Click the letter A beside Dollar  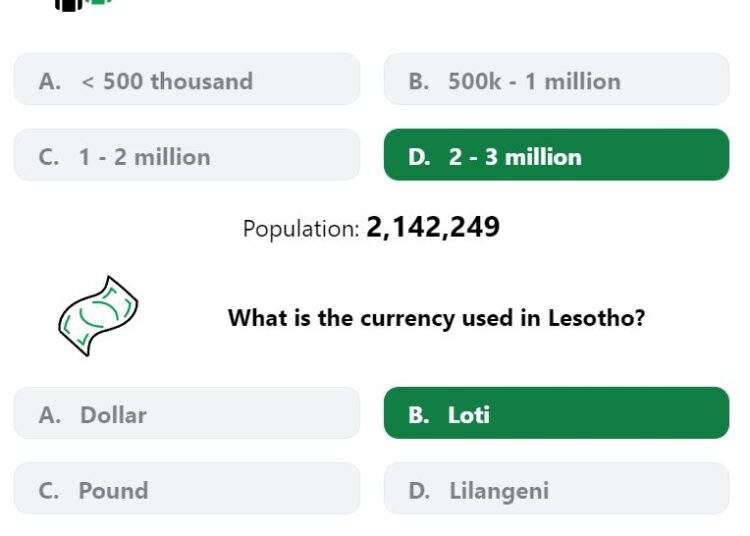click(50, 415)
